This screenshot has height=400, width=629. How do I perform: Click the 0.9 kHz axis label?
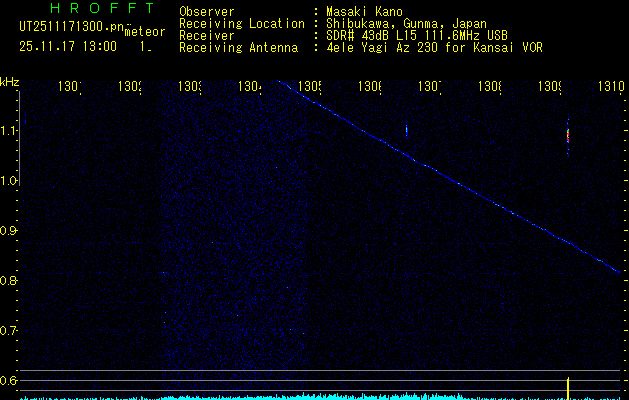[8, 231]
